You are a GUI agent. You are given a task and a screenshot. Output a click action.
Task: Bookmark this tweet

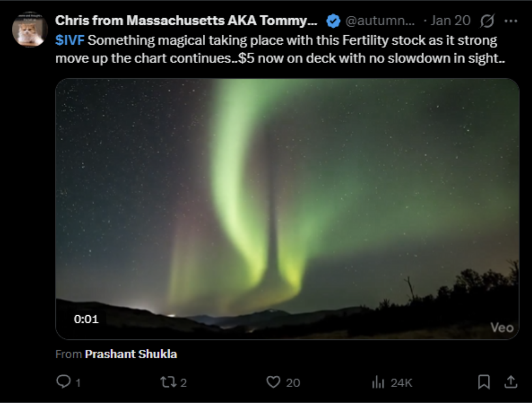pyautogui.click(x=484, y=382)
